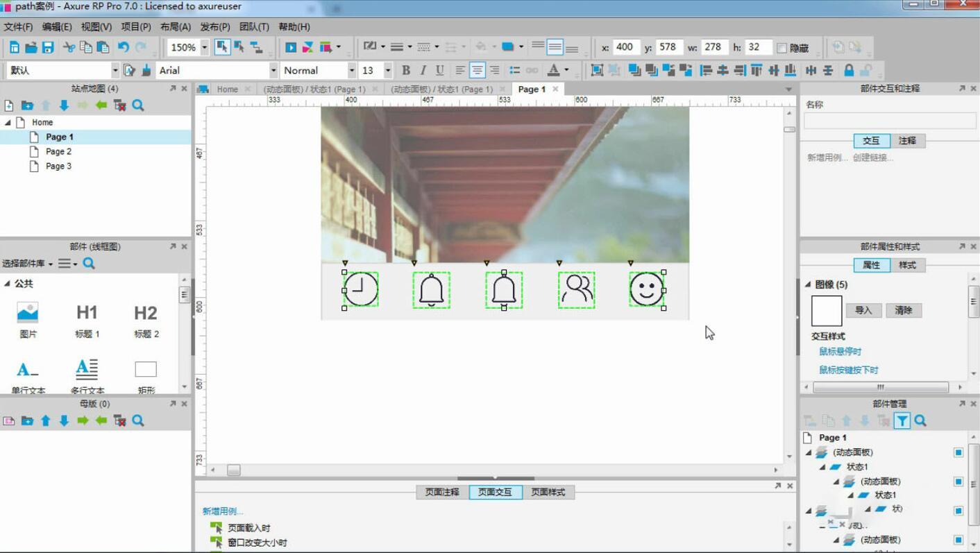This screenshot has width=980, height=553.
Task: Bring selection to front icon
Action: click(x=634, y=70)
